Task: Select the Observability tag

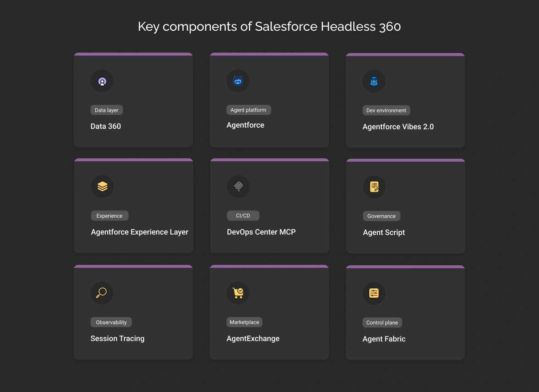Action: [111, 322]
